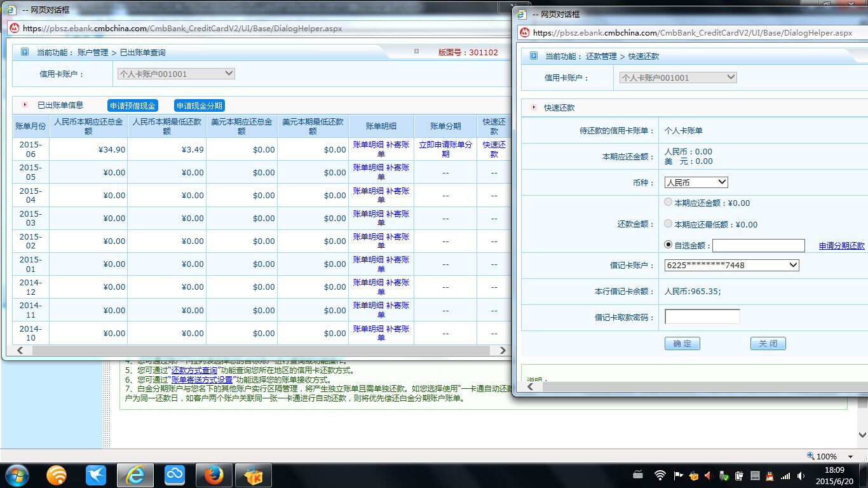This screenshot has height=488, width=868.
Task: Open the 账单寄送方式设置 link
Action: pyautogui.click(x=202, y=380)
